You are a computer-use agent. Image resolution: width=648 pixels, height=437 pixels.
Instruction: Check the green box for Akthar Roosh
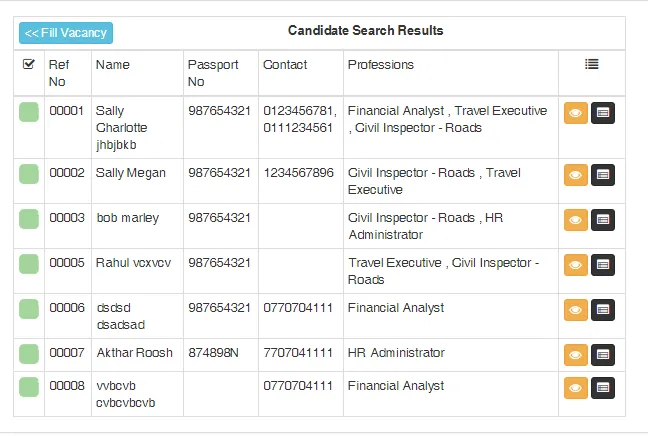[x=29, y=354]
